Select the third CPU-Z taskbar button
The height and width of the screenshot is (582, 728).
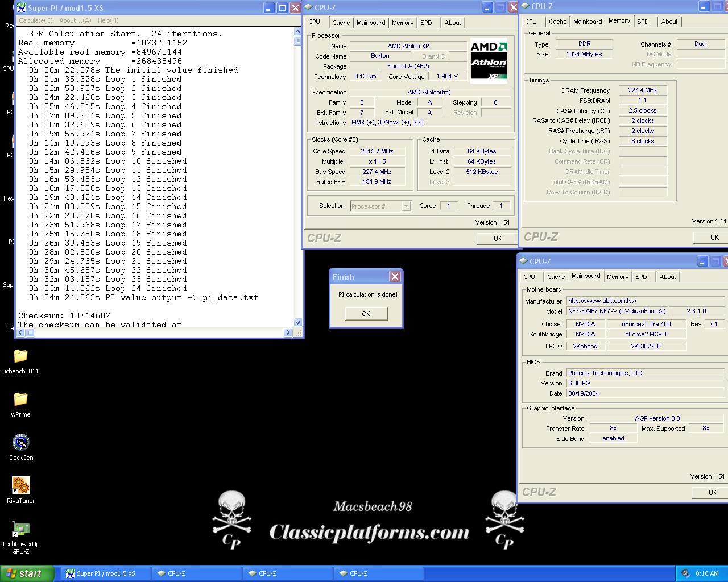point(379,573)
